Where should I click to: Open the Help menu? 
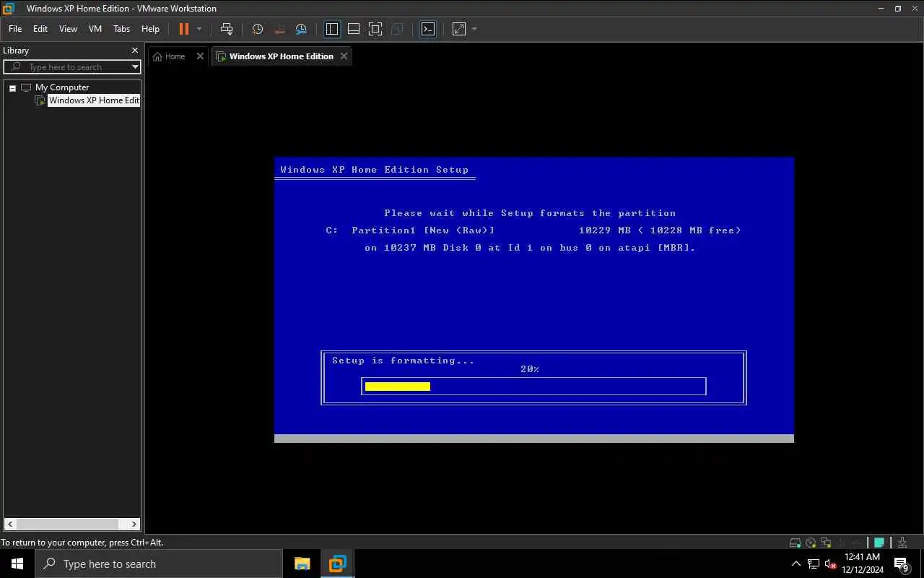tap(150, 29)
